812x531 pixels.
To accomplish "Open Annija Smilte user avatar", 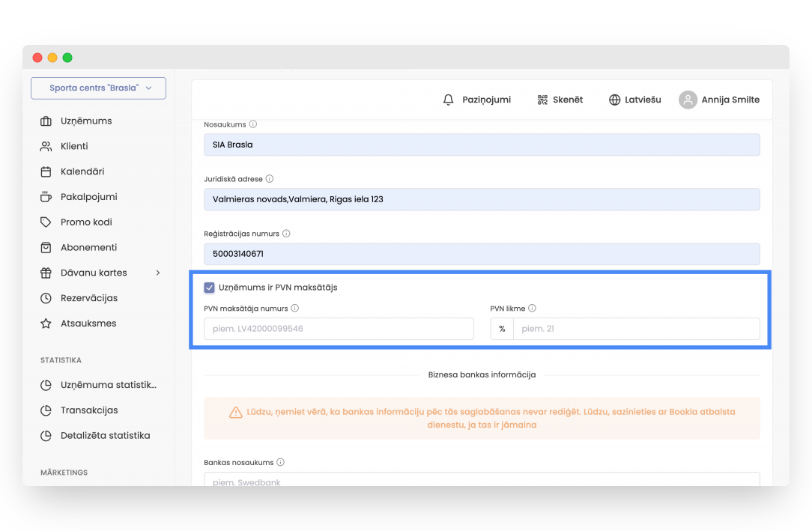I will [688, 100].
